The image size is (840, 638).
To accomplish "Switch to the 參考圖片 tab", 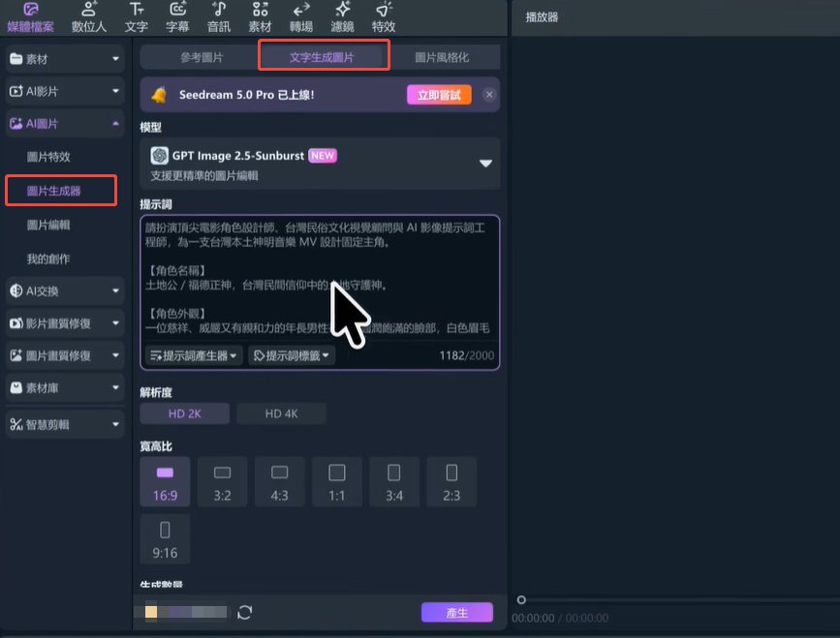I will click(x=202, y=57).
